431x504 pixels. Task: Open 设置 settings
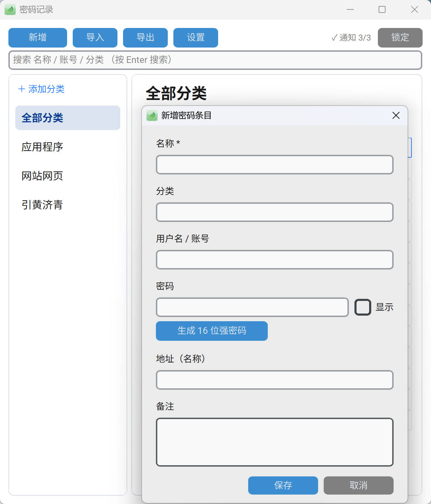pyautogui.click(x=196, y=38)
